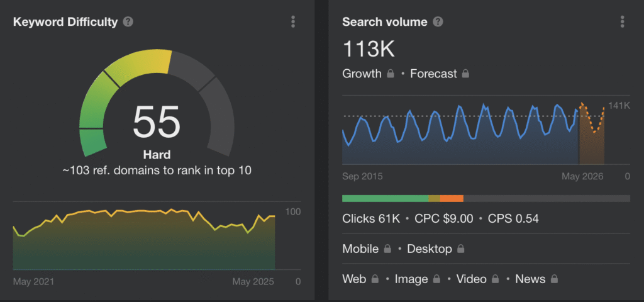The width and height of the screenshot is (644, 302).
Task: Choose the Video search type
Action: (x=472, y=279)
